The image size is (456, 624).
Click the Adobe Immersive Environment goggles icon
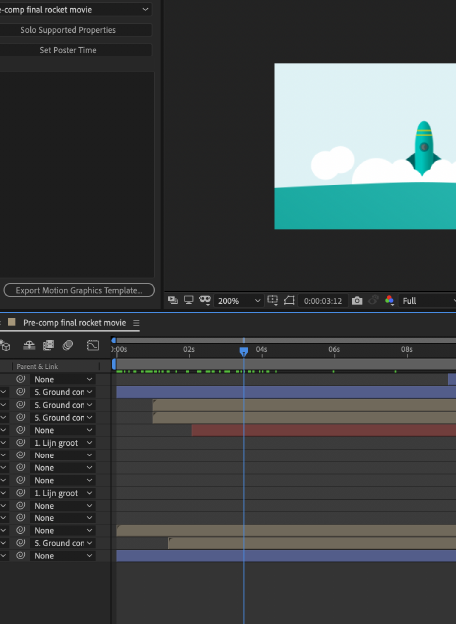point(205,300)
